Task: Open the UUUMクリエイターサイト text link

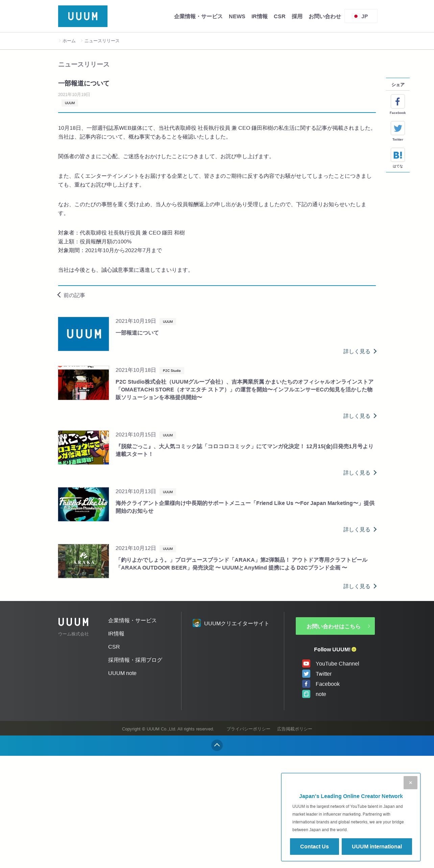Action: (x=236, y=624)
